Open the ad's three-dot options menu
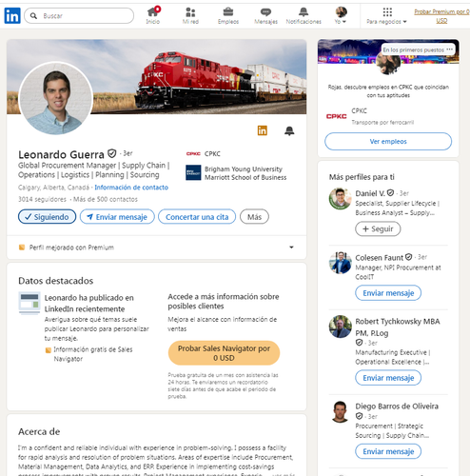The width and height of the screenshot is (470, 476). click(449, 50)
